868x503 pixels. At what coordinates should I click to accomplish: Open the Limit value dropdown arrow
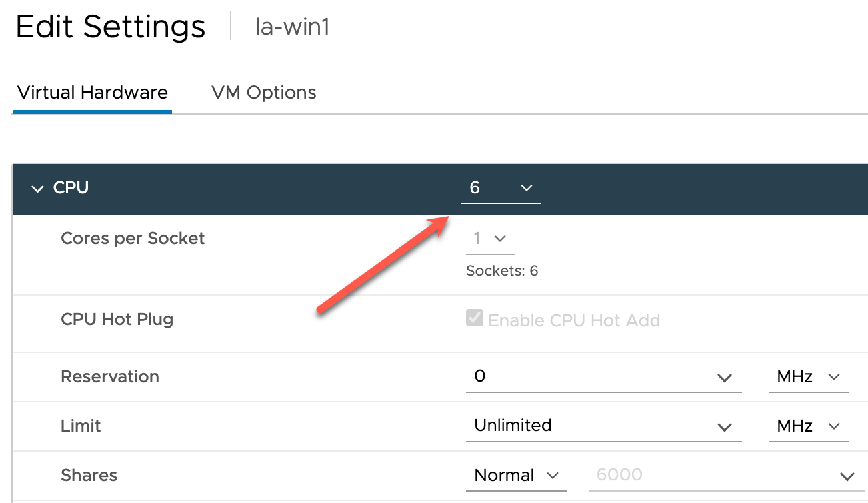(x=725, y=427)
